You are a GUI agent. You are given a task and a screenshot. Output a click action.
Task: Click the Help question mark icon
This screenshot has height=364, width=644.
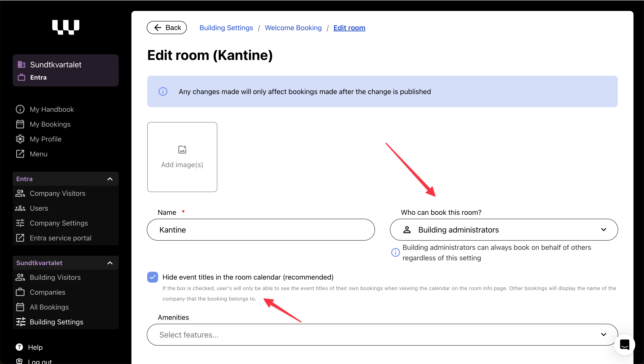[x=19, y=347]
